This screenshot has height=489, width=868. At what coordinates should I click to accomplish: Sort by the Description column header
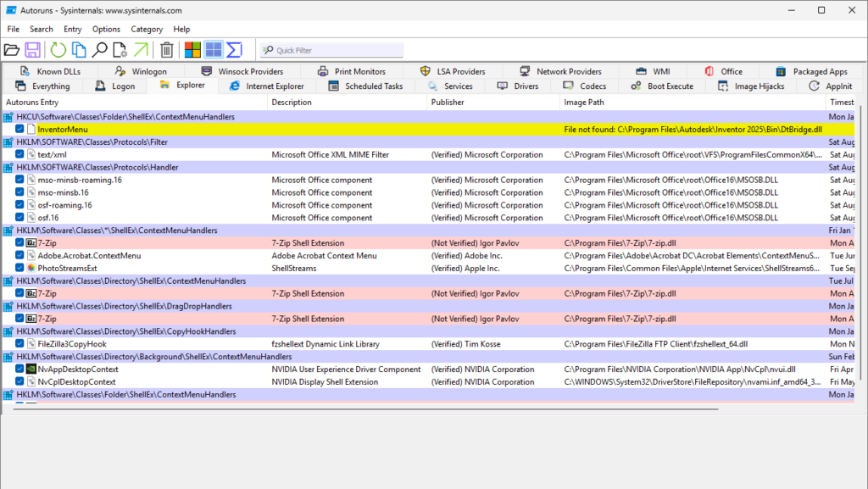pos(347,103)
